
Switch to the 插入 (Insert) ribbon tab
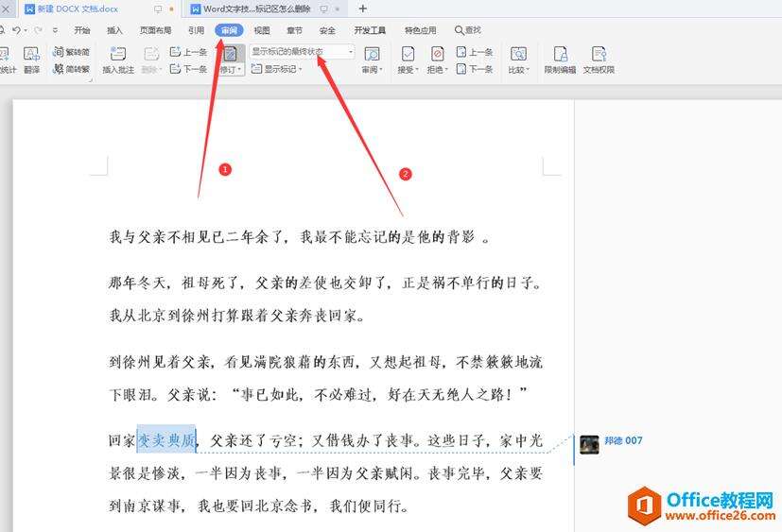114,30
